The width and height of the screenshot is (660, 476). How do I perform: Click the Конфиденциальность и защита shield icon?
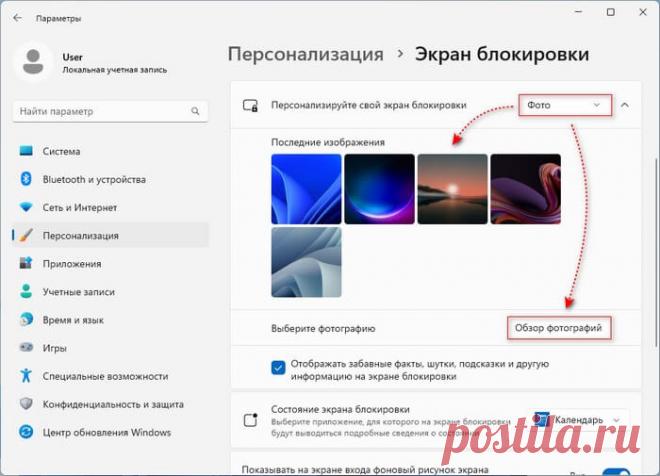click(26, 404)
